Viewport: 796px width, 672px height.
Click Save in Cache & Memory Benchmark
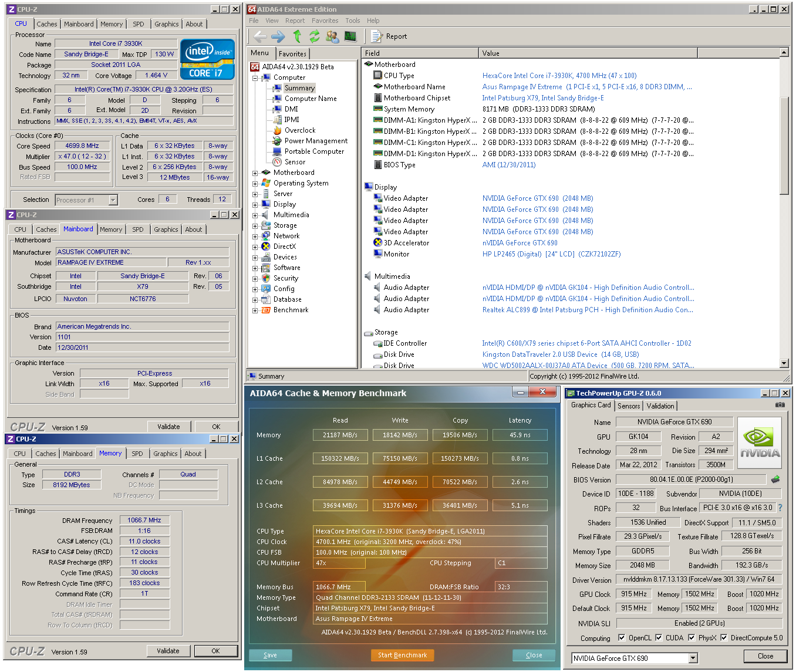(271, 655)
